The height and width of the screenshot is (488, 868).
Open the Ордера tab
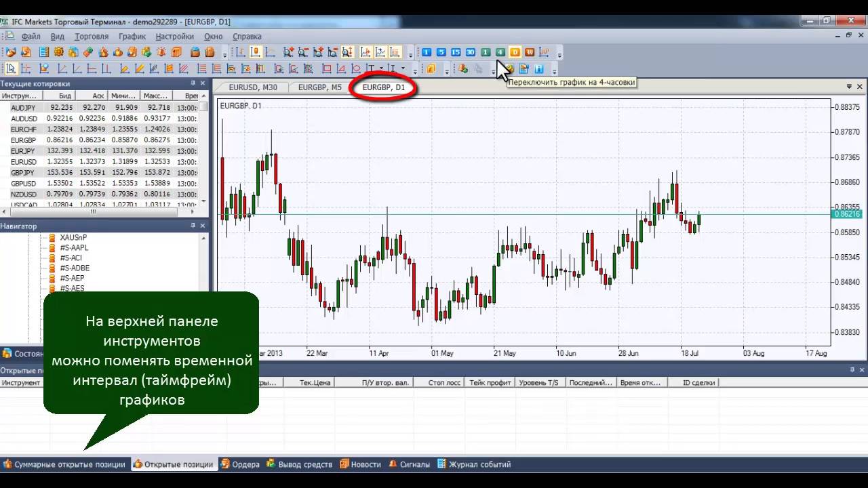tap(240, 464)
